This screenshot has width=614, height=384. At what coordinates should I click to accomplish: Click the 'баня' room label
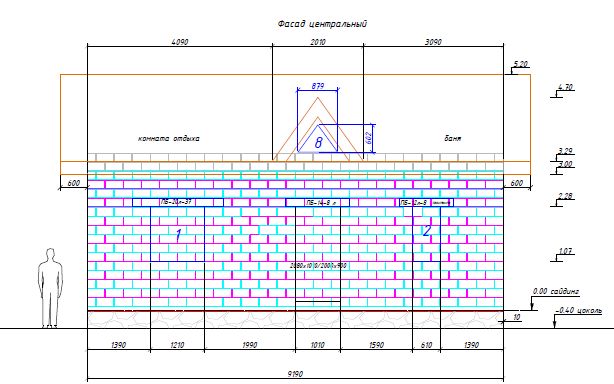[453, 139]
